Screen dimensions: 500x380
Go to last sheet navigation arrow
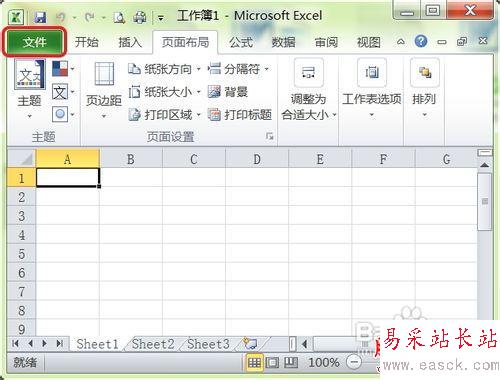point(60,343)
